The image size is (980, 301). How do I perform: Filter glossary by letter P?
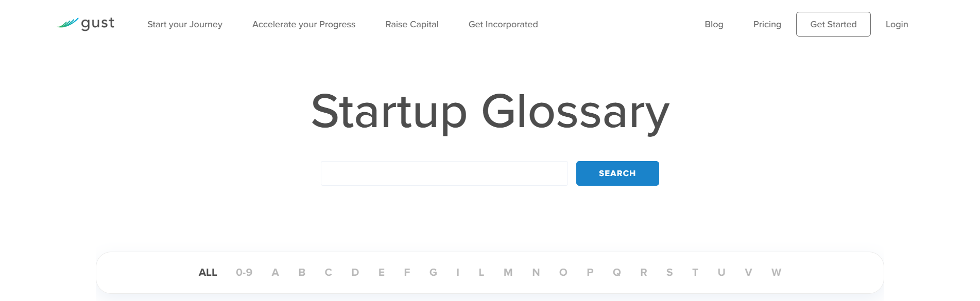[590, 272]
